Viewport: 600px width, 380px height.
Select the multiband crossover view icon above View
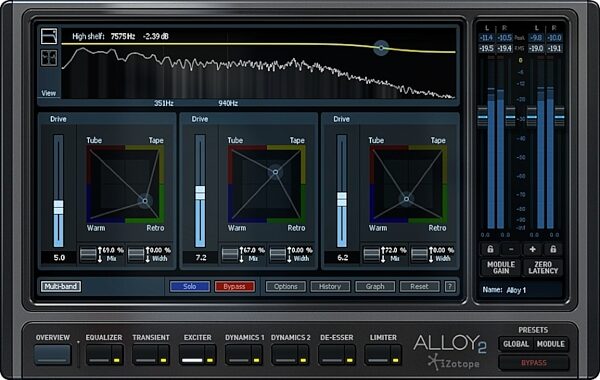(49, 58)
